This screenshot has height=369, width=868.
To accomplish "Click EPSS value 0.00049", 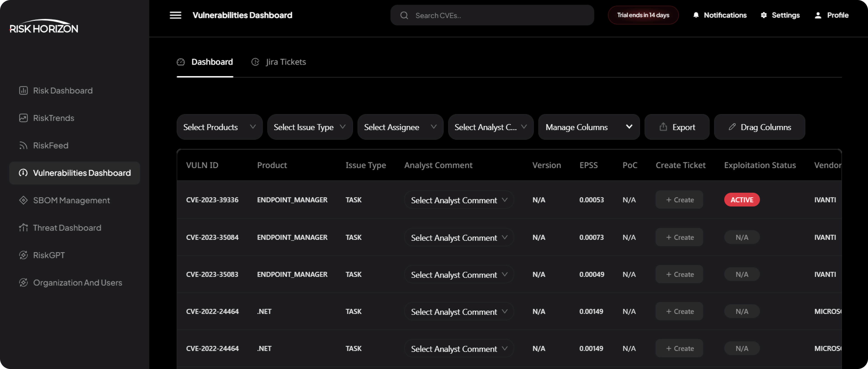I will click(592, 274).
